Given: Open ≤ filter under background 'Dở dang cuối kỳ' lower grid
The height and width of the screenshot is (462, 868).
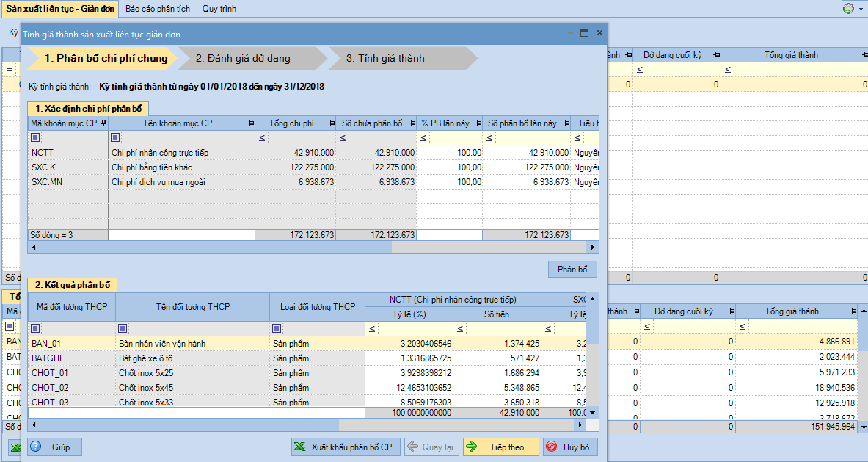Looking at the screenshot, I should [x=646, y=327].
